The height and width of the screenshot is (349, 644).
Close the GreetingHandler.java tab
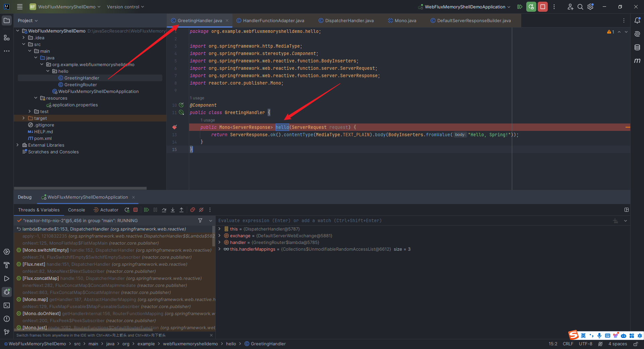click(x=227, y=20)
